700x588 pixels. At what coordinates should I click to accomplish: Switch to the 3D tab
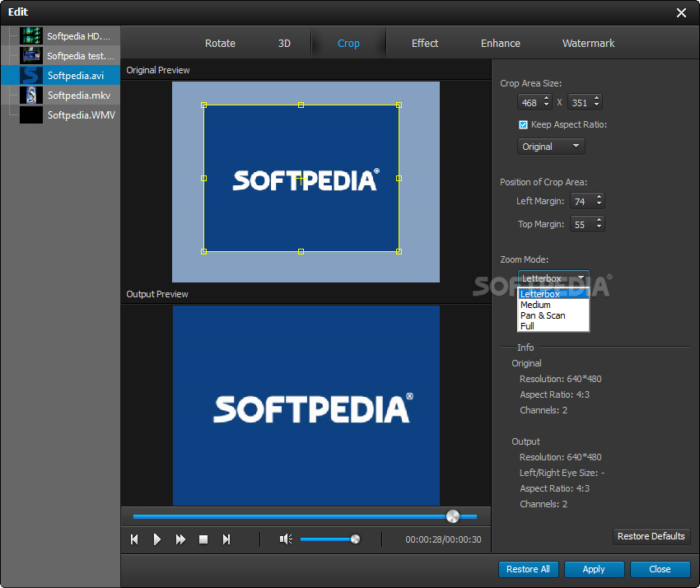coord(284,44)
